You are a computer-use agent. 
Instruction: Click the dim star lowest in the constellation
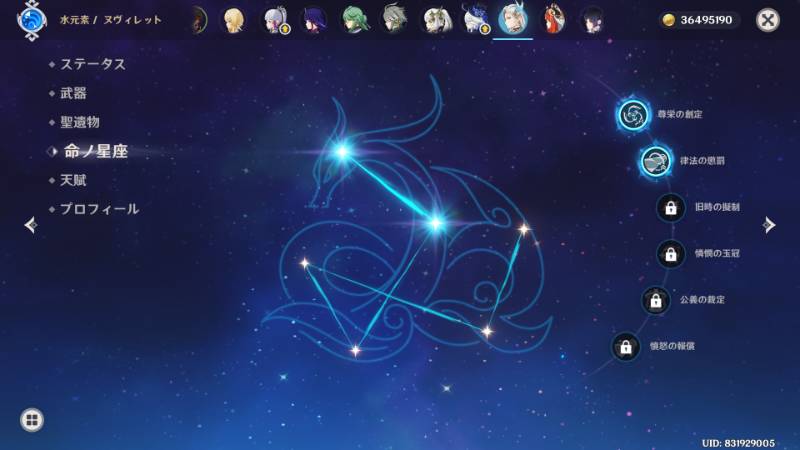(x=356, y=351)
